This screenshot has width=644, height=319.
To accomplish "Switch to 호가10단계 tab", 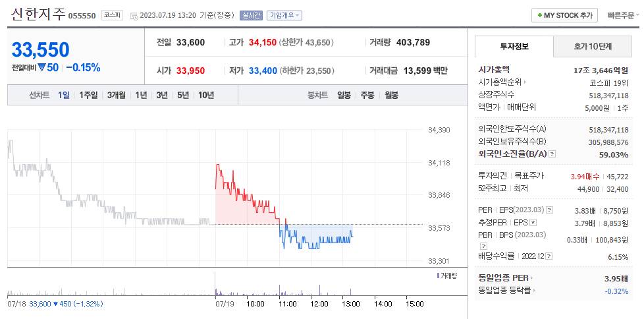I will 593,46.
